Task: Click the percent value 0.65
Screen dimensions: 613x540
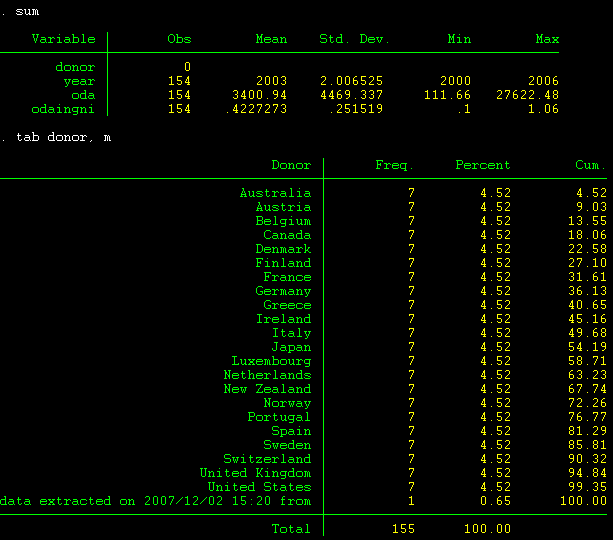Action: coord(495,501)
